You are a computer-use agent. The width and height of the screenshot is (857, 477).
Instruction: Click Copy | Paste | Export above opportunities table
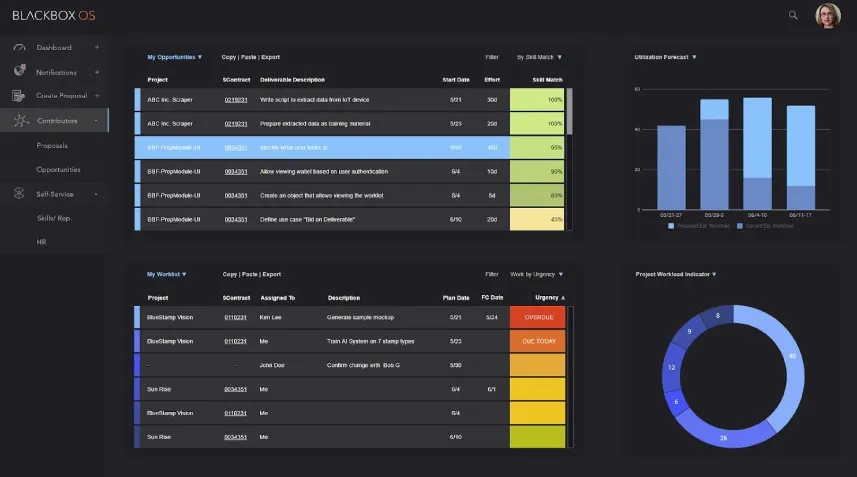[x=250, y=57]
